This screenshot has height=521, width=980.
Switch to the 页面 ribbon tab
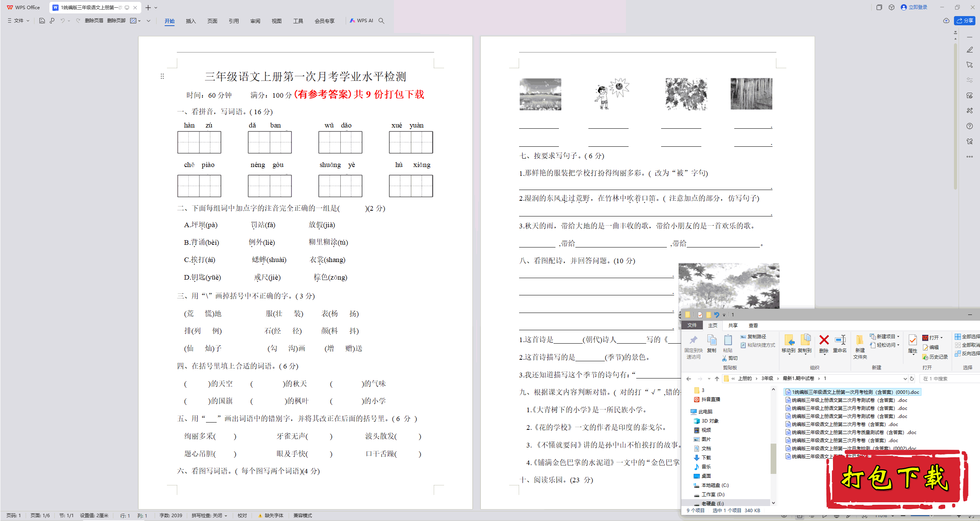[212, 21]
